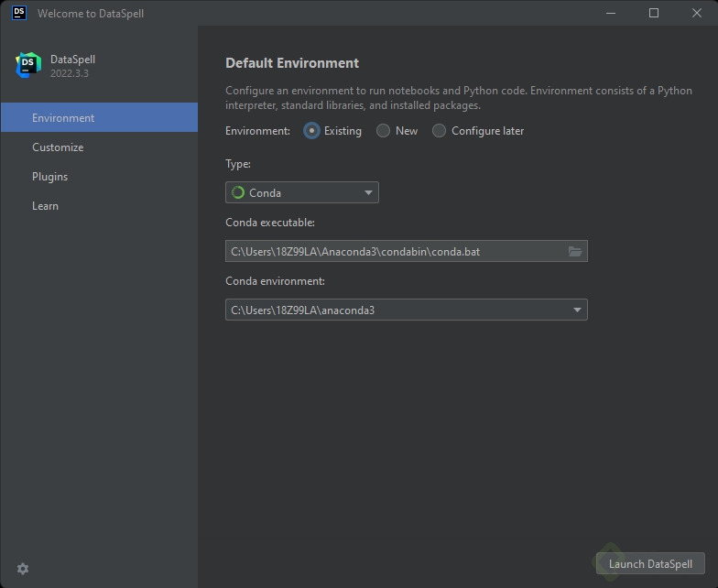Maximize the Welcome to DataSpell window
718x588 pixels.
pyautogui.click(x=654, y=13)
